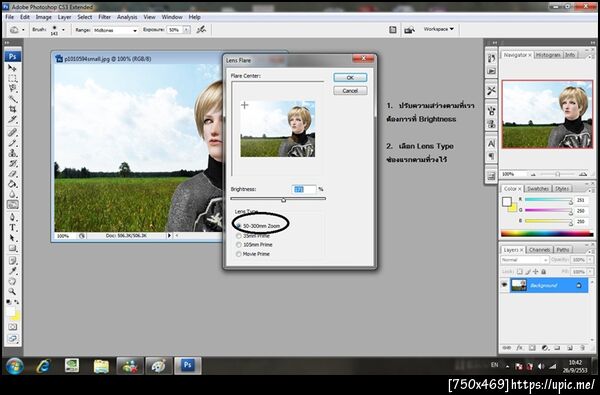Select the Dodge tool in toolbox
This screenshot has height=395, width=600.
pyautogui.click(x=12, y=205)
